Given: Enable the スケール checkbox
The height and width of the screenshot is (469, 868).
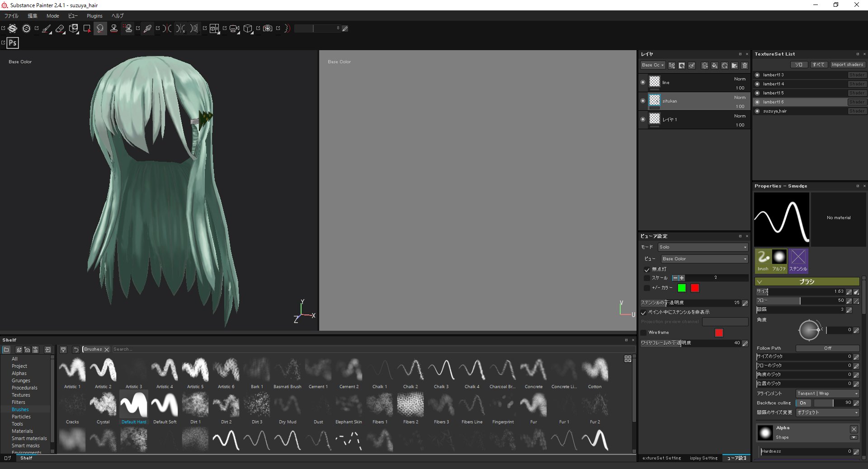Looking at the screenshot, I should [647, 278].
